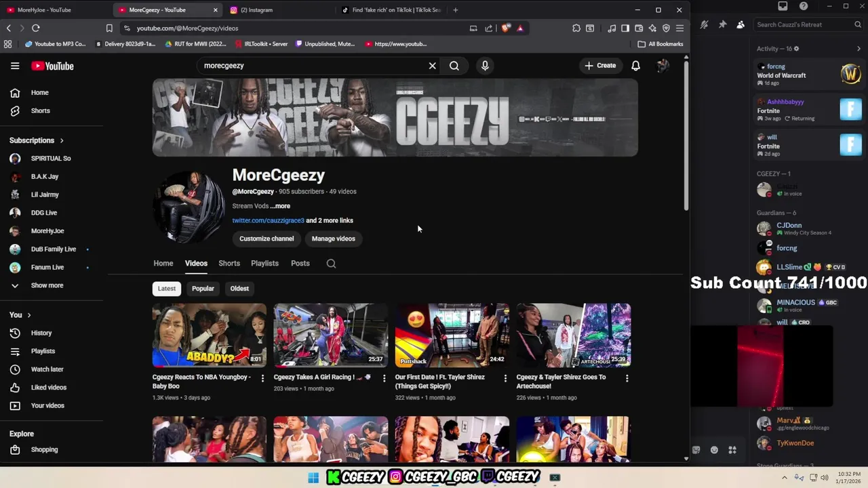This screenshot has width=868, height=488.
Task: Select the Latest sort chip
Action: pos(167,289)
